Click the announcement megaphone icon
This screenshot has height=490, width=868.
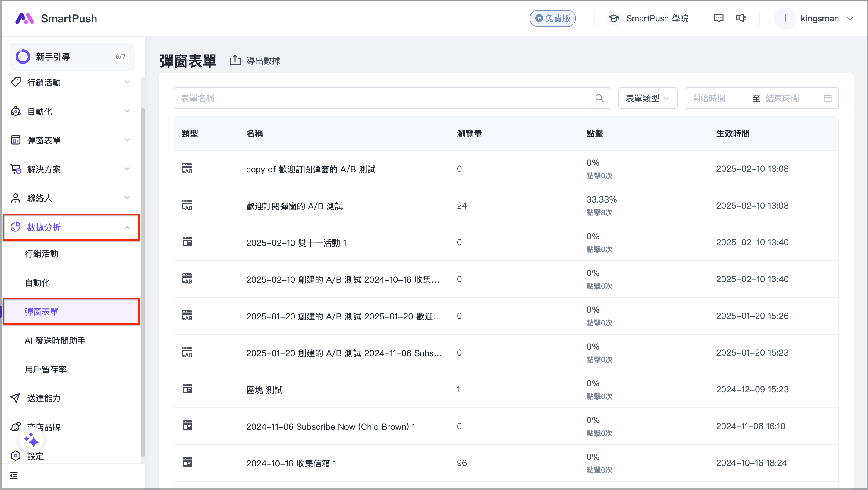(x=741, y=18)
